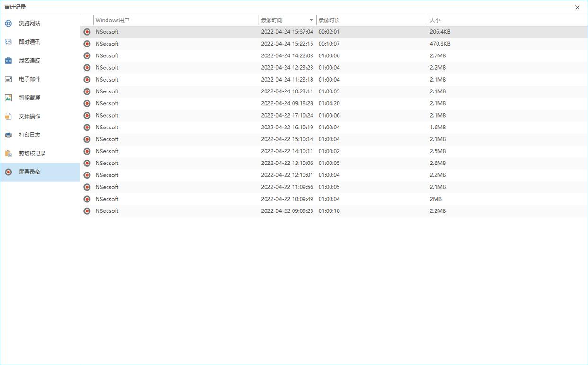Click record icon of 2022-04-22 17:10:24 row
The width and height of the screenshot is (588, 365).
[x=87, y=115]
